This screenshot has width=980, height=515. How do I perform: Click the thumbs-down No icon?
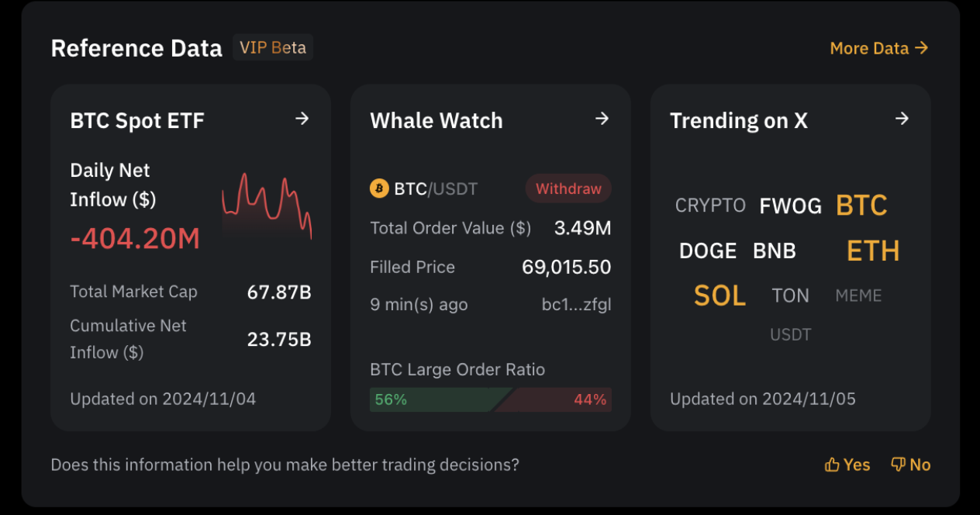(x=898, y=465)
